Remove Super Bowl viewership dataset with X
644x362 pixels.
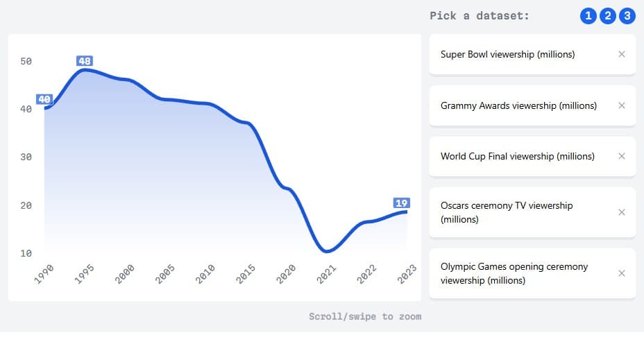click(621, 54)
